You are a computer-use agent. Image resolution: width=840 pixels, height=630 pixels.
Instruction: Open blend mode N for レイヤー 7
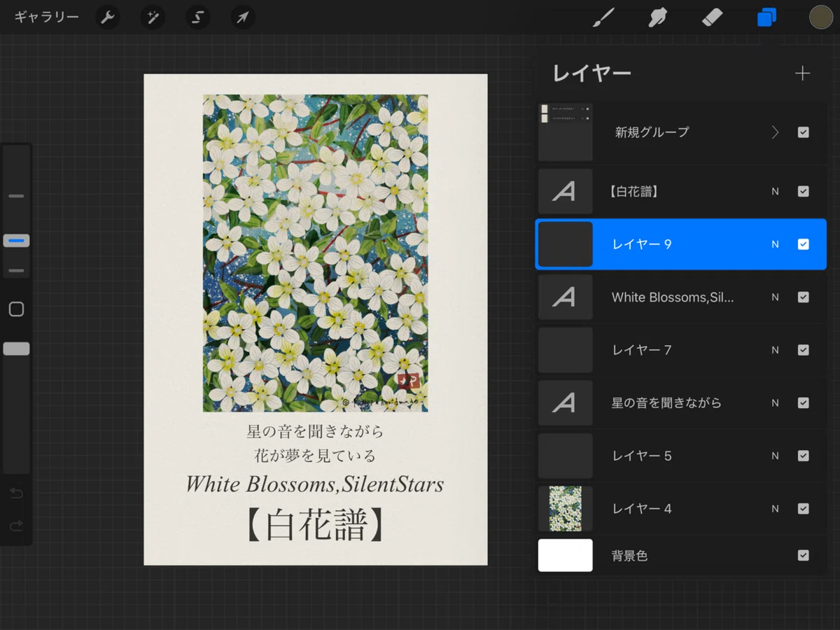click(775, 350)
